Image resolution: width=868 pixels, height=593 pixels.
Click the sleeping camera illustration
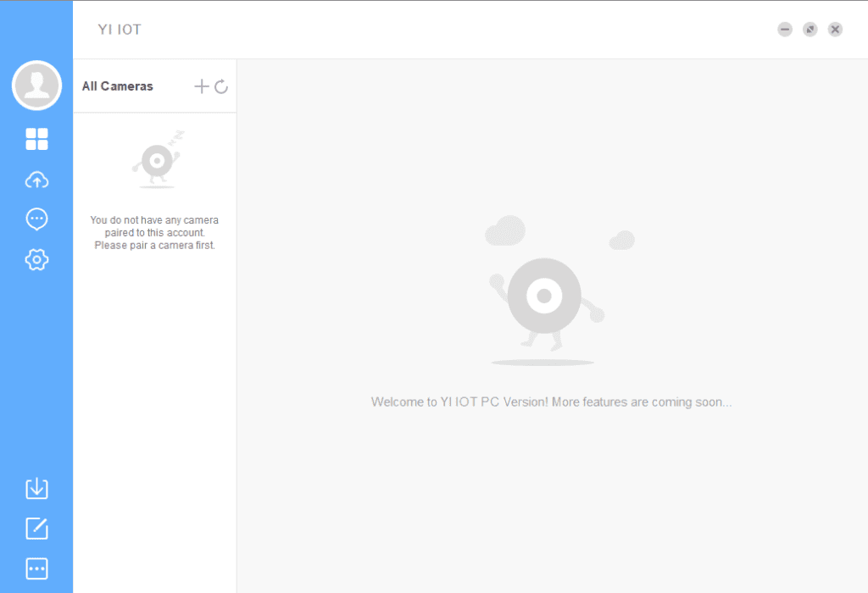tap(157, 161)
